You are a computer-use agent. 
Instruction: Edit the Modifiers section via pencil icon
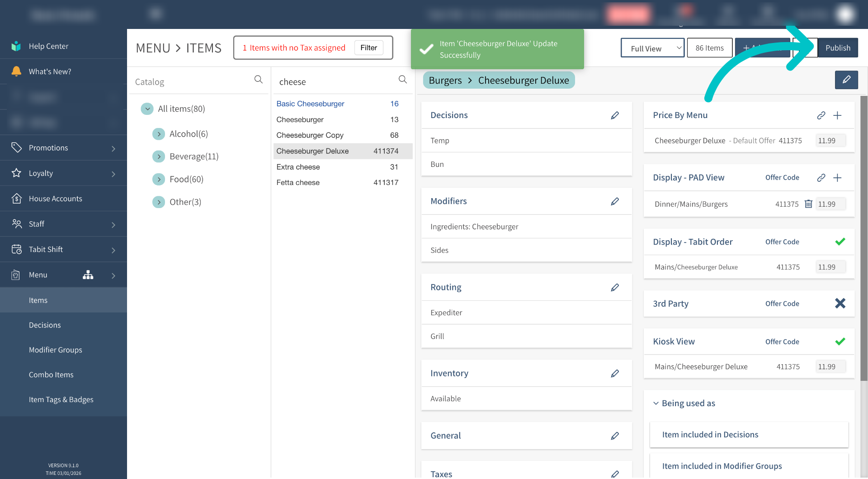pos(615,201)
